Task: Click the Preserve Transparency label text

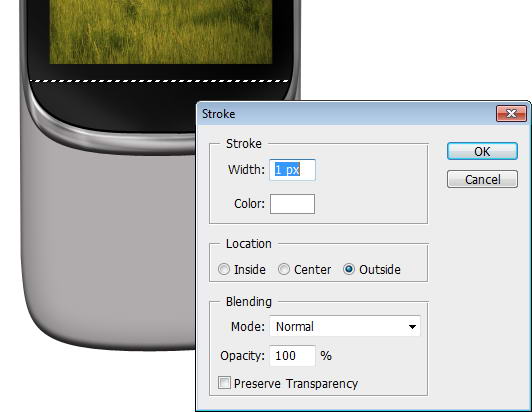Action: point(296,384)
